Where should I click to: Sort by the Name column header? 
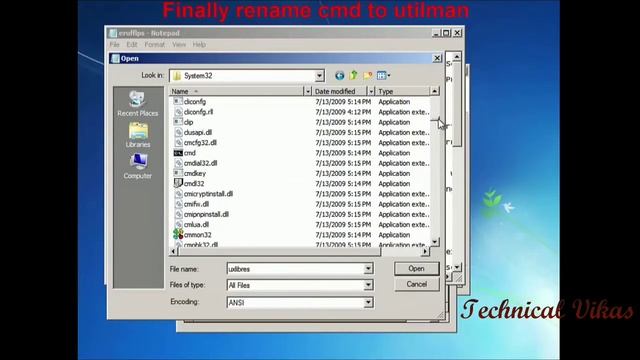[237, 91]
